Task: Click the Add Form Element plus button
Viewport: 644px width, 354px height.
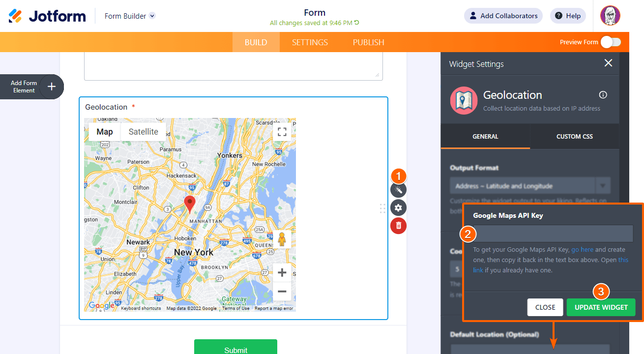Action: pos(52,87)
